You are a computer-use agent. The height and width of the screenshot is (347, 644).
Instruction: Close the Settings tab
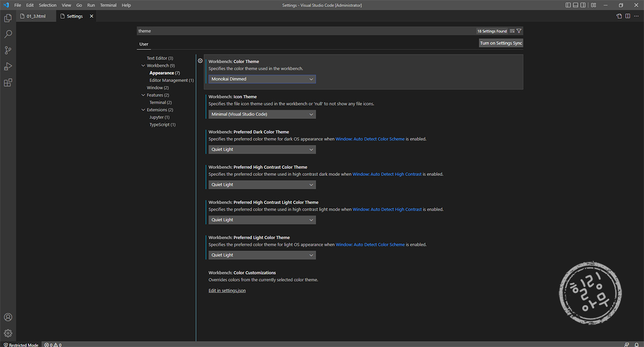(91, 16)
